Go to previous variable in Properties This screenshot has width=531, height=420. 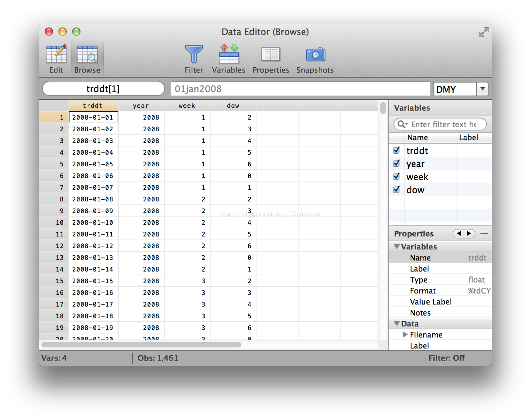click(458, 234)
